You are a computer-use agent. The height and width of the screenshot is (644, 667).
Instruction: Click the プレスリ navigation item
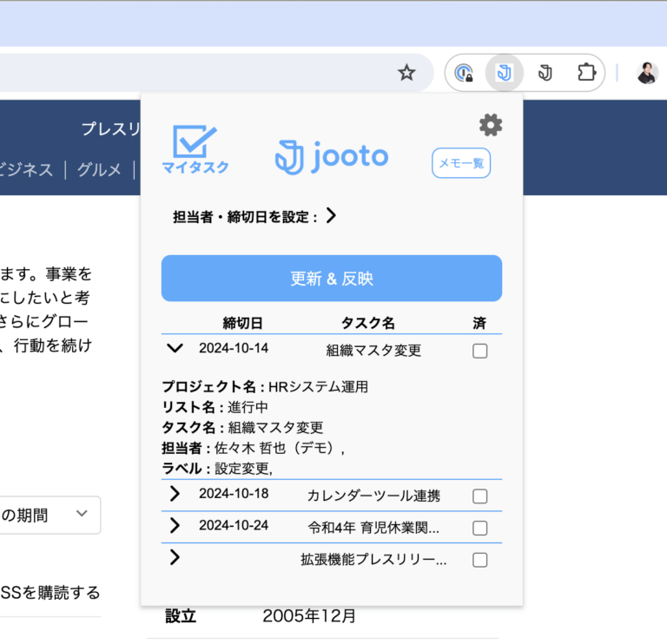click(x=110, y=128)
